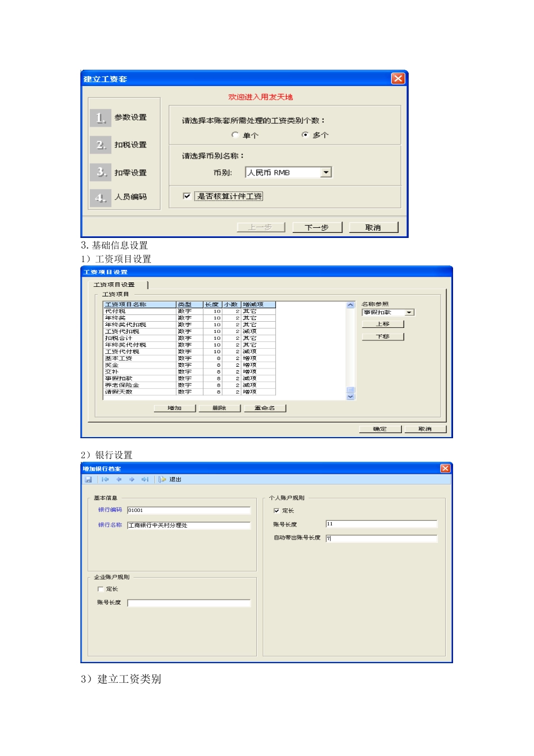
Task: Click 取消 in 建立工资套 dialog
Action: [x=373, y=227]
